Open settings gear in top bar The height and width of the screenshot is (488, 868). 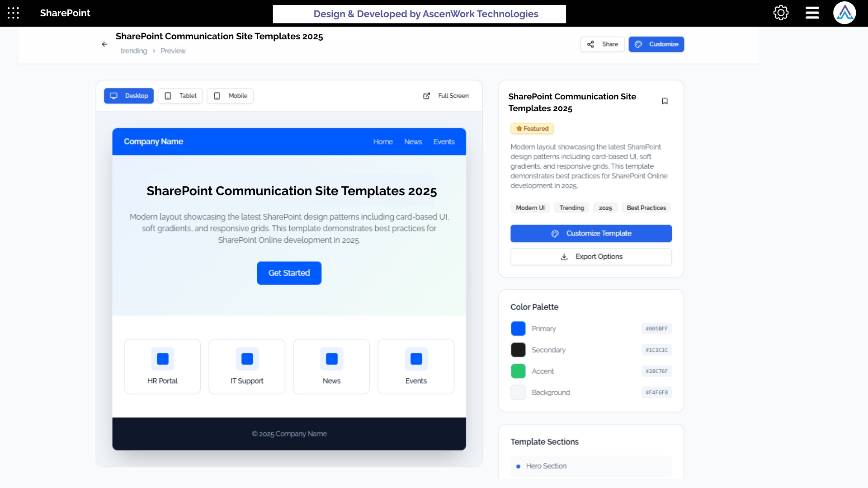[x=781, y=13]
